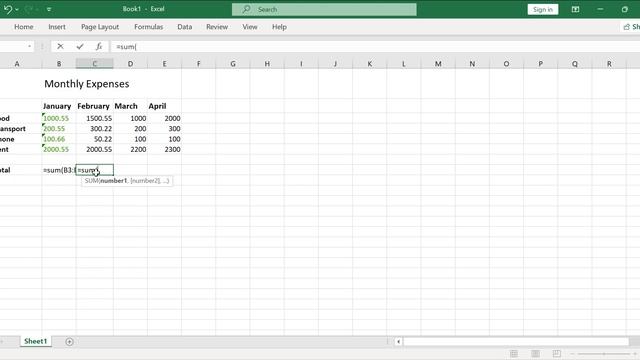Select column B header
Viewport: 640px width, 360px height.
[x=59, y=64]
